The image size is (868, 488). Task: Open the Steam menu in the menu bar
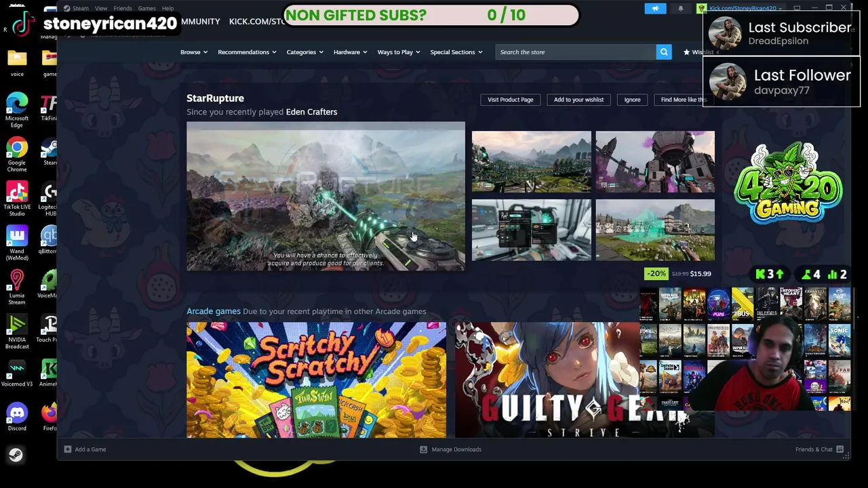pos(80,8)
